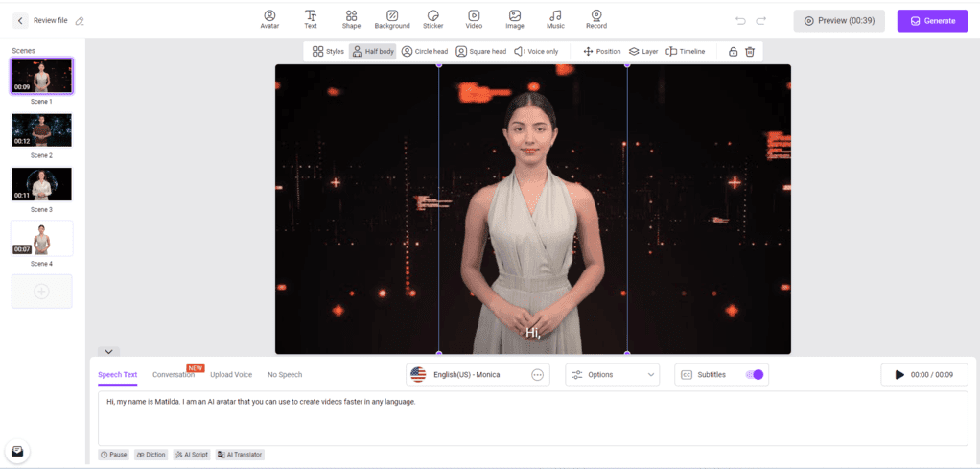Edit the Review file name with the pencil icon

80,21
